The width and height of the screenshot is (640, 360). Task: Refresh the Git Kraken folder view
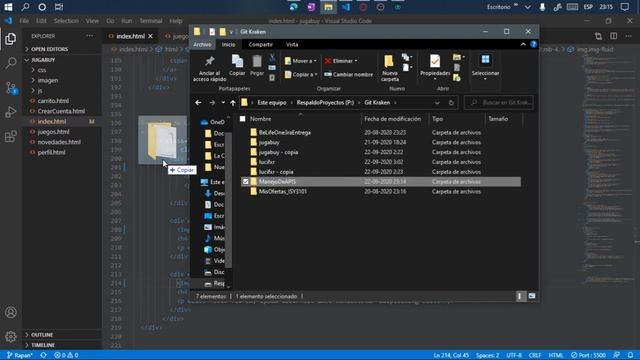point(451,103)
